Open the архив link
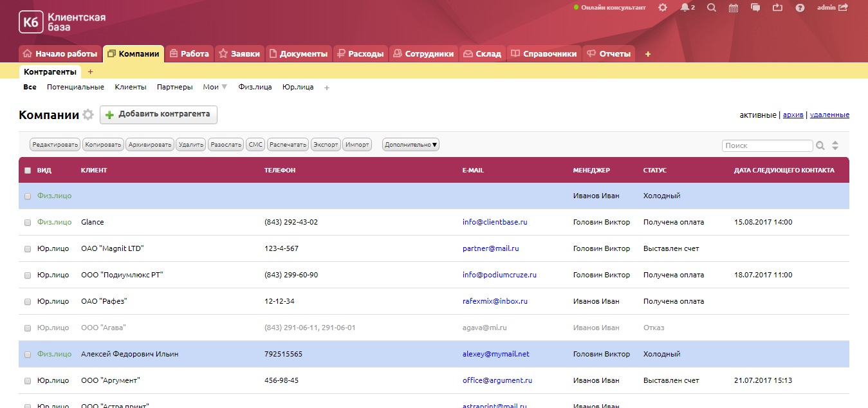868x408 pixels. (x=793, y=115)
